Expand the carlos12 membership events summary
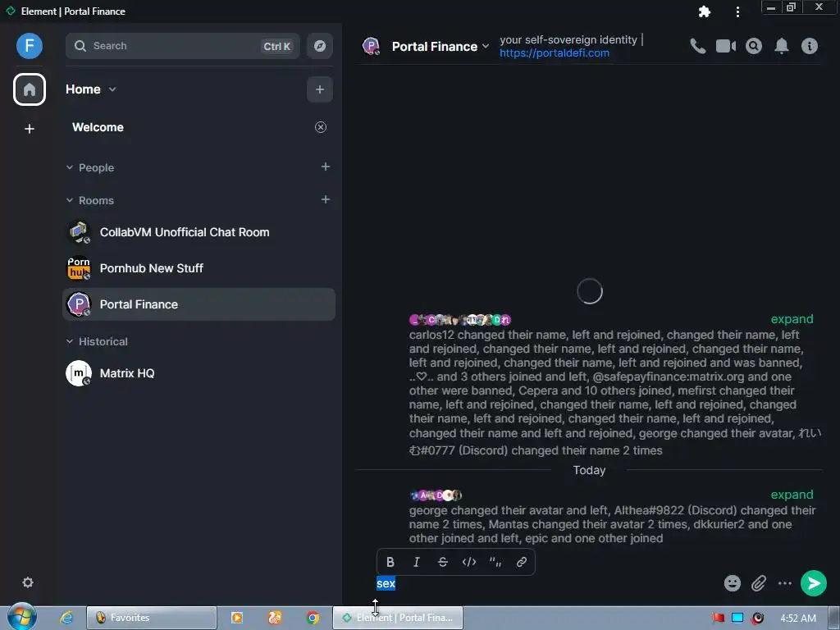The width and height of the screenshot is (840, 630). click(x=792, y=319)
